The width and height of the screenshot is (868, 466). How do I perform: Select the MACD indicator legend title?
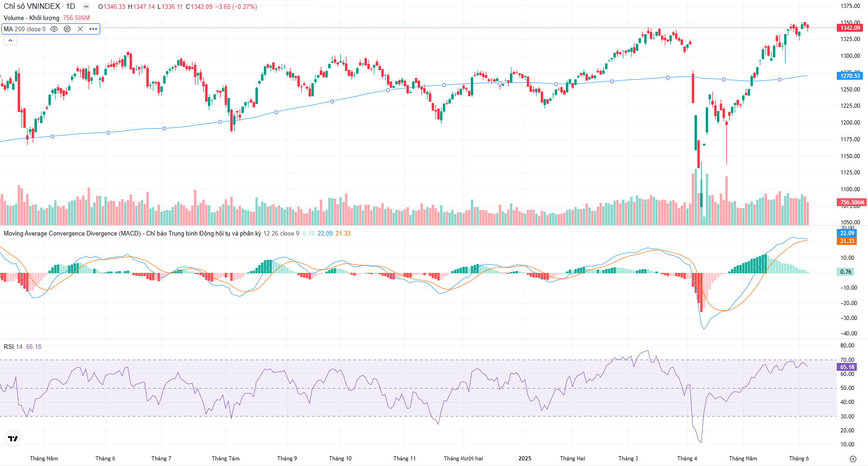[x=132, y=233]
